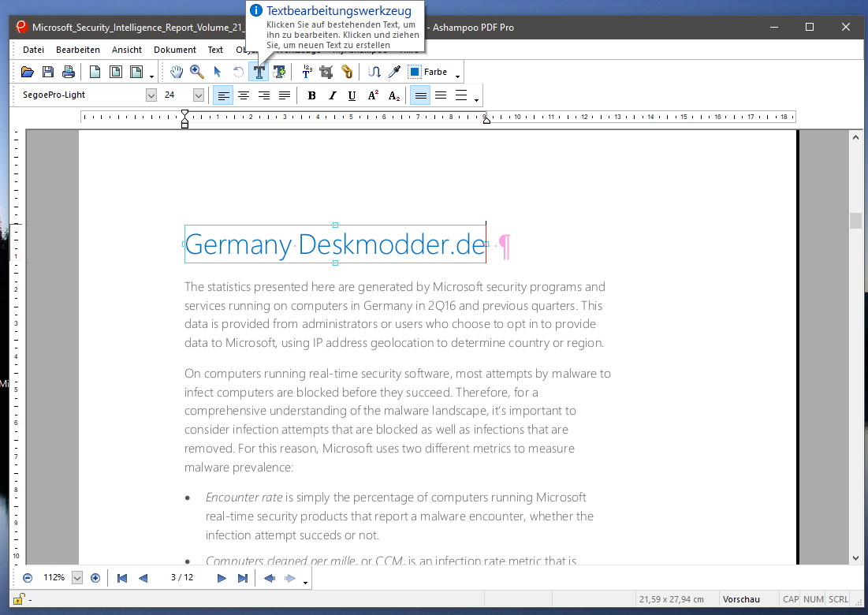
Task: Click the font size 24 field
Action: (177, 95)
